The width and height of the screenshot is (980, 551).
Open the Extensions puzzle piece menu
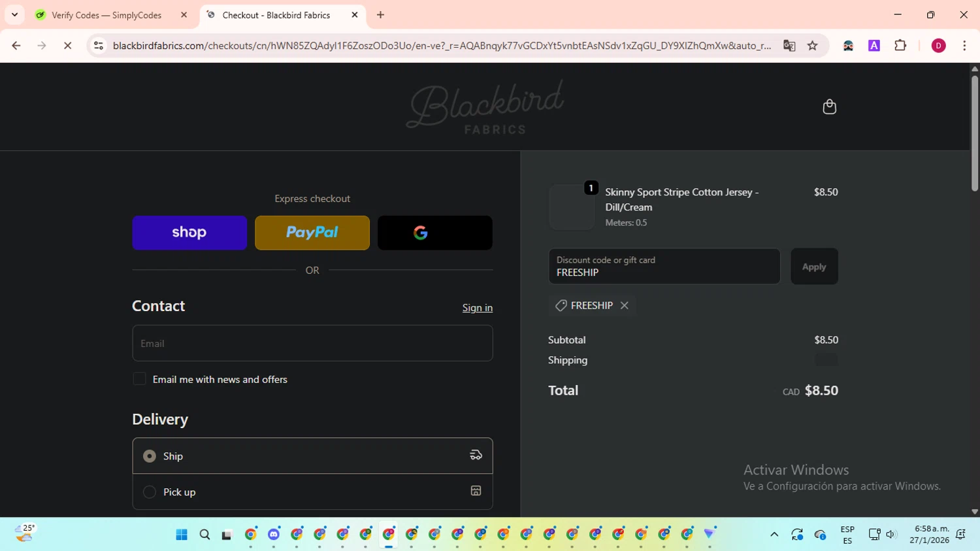(x=900, y=45)
